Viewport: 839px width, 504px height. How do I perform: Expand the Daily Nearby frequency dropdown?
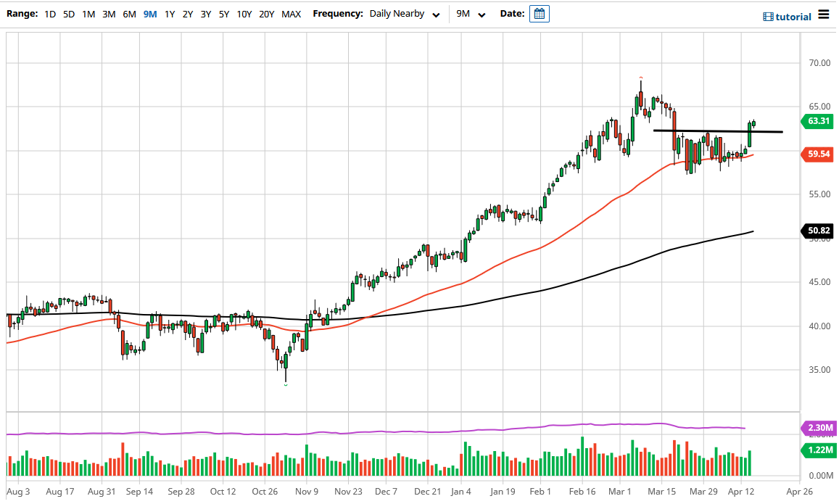(x=404, y=13)
